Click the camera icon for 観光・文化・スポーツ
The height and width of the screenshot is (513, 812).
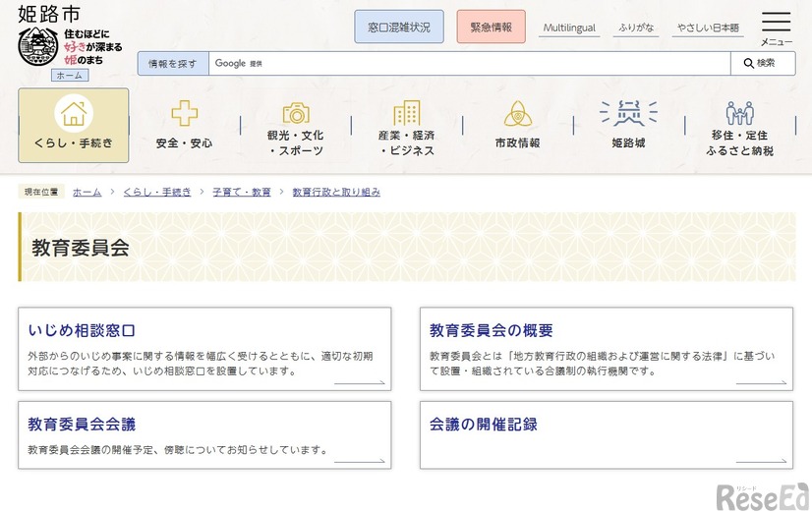(296, 113)
